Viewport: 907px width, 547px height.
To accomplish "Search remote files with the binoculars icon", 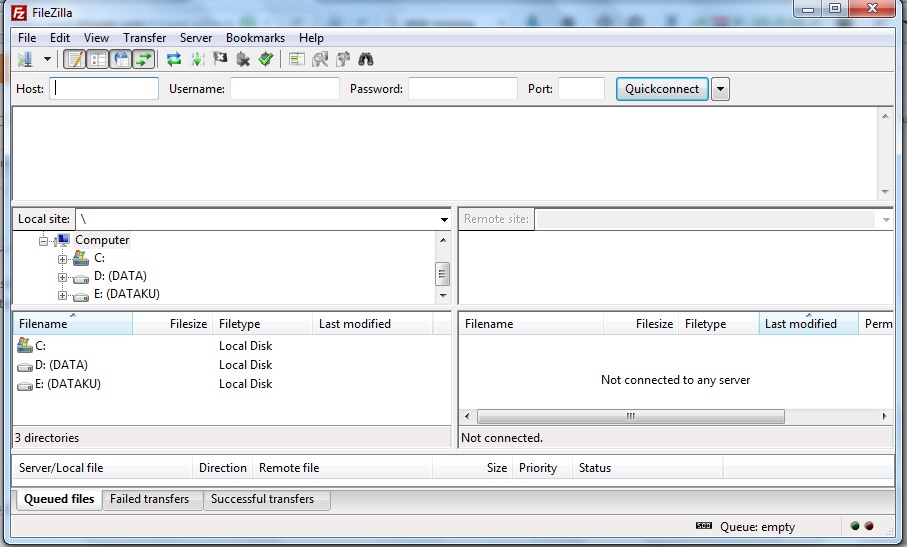I will 366,59.
